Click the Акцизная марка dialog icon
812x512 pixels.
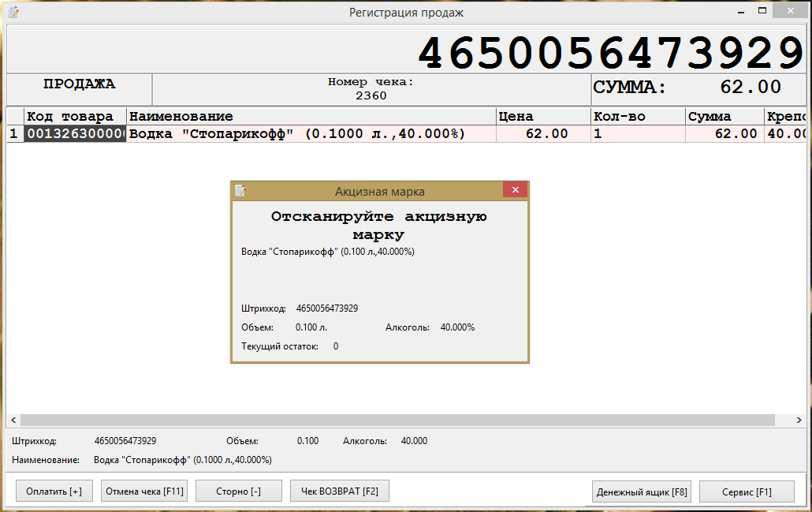(x=240, y=191)
